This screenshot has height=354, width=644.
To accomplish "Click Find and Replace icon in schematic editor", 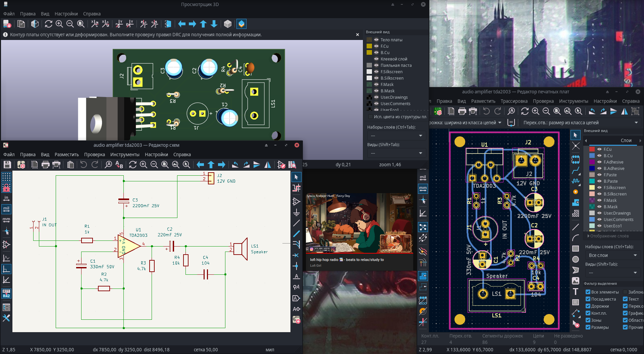I will pyautogui.click(x=119, y=165).
